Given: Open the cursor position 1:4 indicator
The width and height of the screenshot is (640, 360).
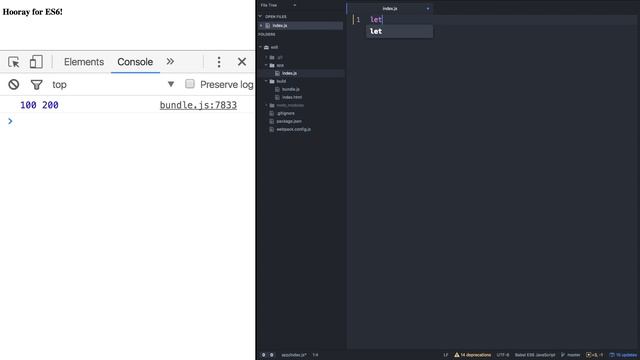Looking at the screenshot, I should pyautogui.click(x=315, y=355).
